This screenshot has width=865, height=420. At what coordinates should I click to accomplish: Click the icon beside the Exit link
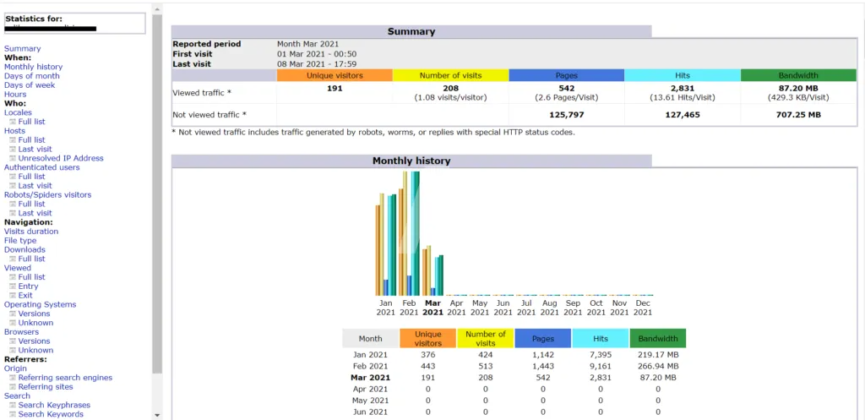click(13, 295)
